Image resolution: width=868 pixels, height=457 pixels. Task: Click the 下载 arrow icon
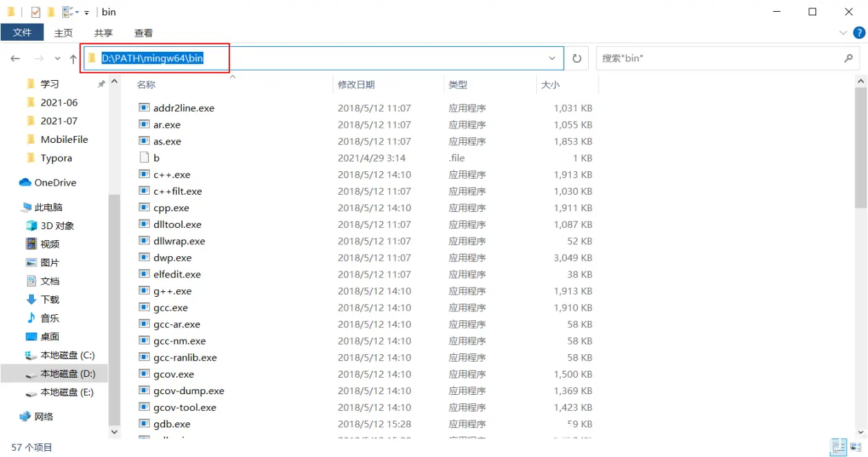[x=31, y=300]
